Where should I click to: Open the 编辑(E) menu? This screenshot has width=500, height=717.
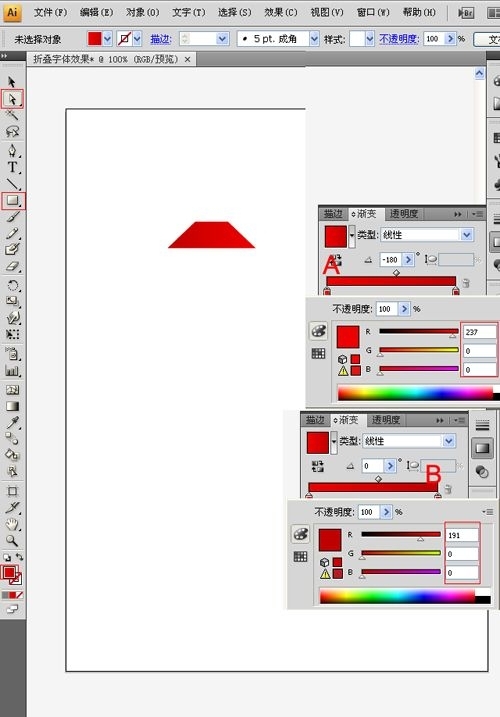click(96, 12)
